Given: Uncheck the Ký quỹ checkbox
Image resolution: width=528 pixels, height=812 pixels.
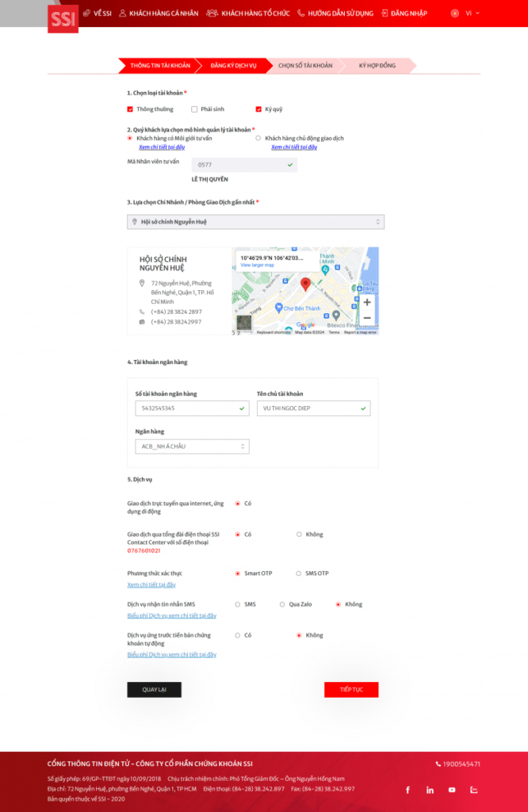Looking at the screenshot, I should tap(258, 109).
